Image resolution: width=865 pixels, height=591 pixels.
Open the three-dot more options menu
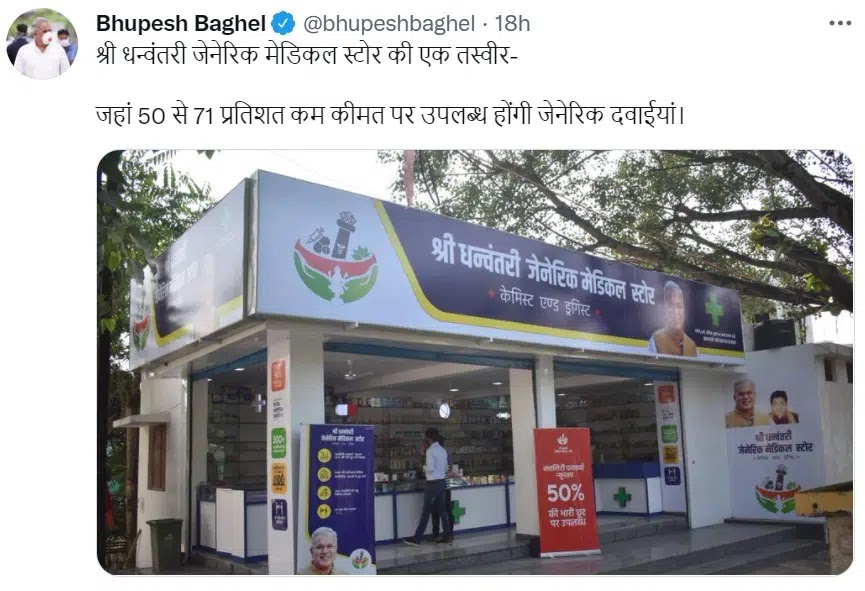coord(840,23)
